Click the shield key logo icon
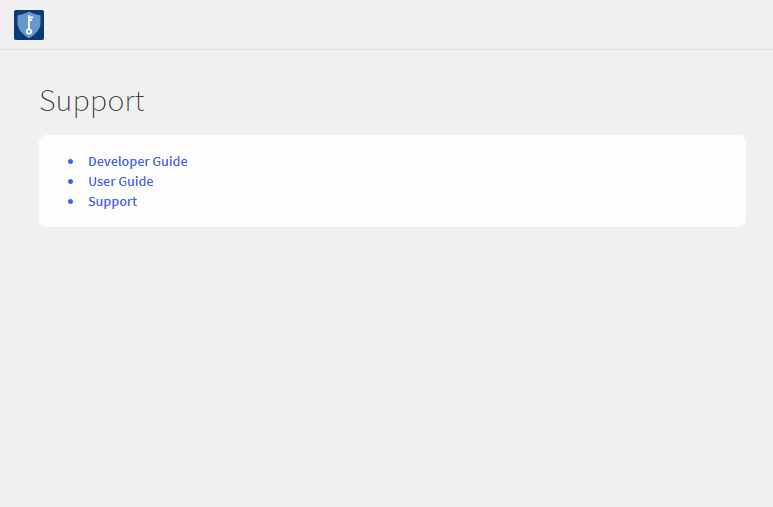 [29, 25]
